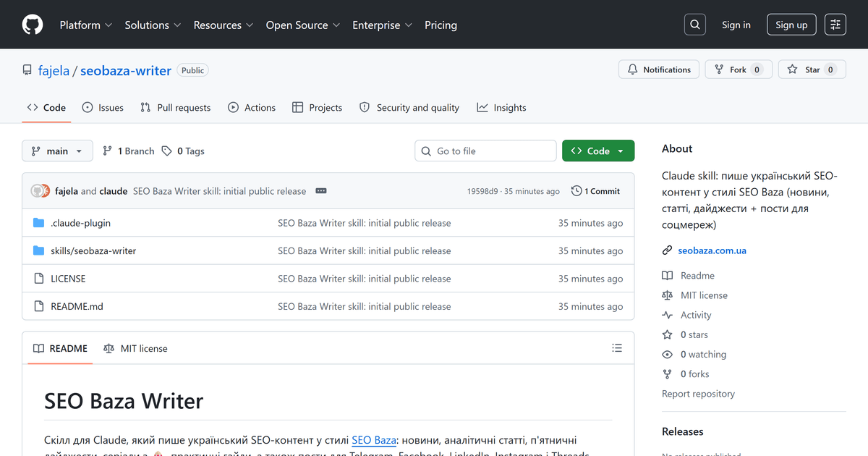Open the skills/seobaza-writer folder
Image resolution: width=868 pixels, height=456 pixels.
(93, 250)
